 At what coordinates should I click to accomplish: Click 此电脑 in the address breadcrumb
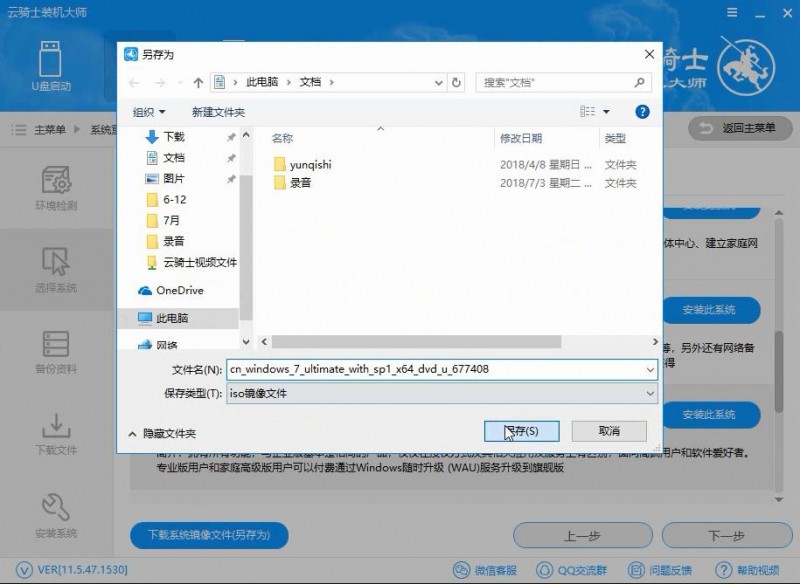pos(262,82)
